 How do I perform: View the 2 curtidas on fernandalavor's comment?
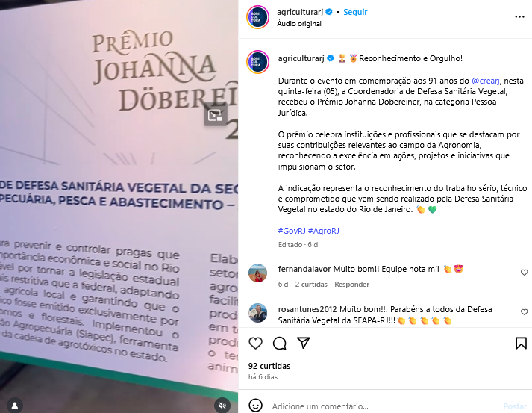(x=311, y=285)
